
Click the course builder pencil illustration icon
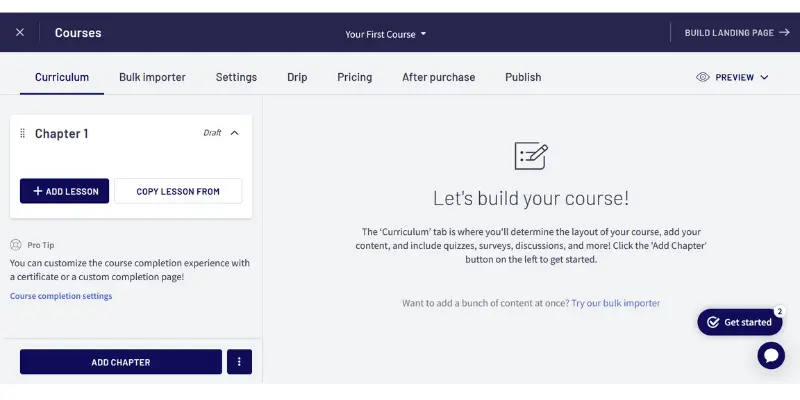pyautogui.click(x=531, y=156)
